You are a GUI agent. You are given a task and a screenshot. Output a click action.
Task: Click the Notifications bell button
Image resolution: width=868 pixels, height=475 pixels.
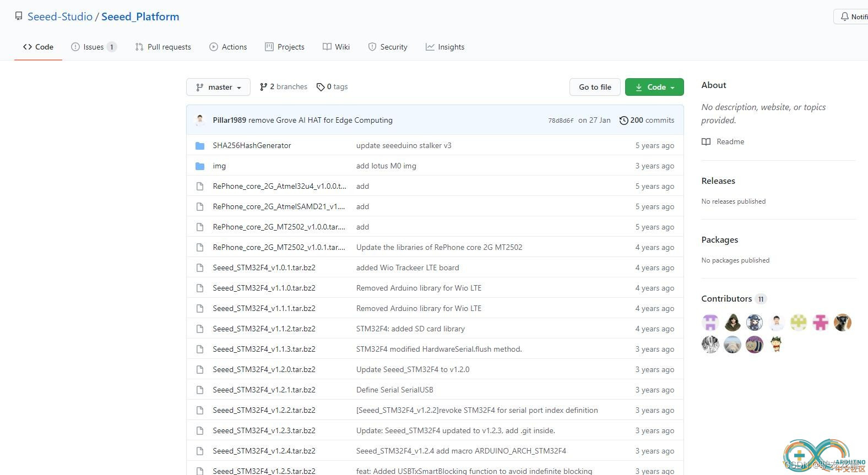(851, 17)
